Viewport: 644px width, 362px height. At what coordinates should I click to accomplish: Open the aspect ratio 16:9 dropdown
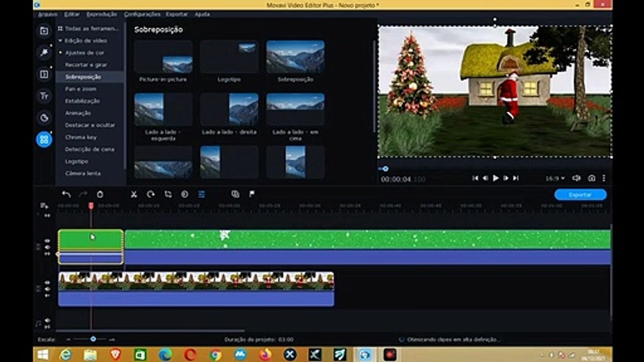[555, 178]
